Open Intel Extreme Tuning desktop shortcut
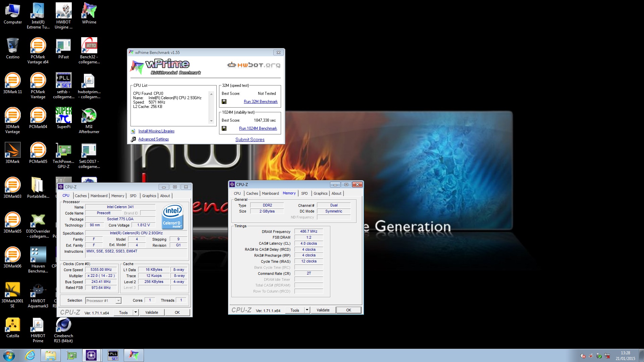The width and height of the screenshot is (644, 362). point(38,15)
